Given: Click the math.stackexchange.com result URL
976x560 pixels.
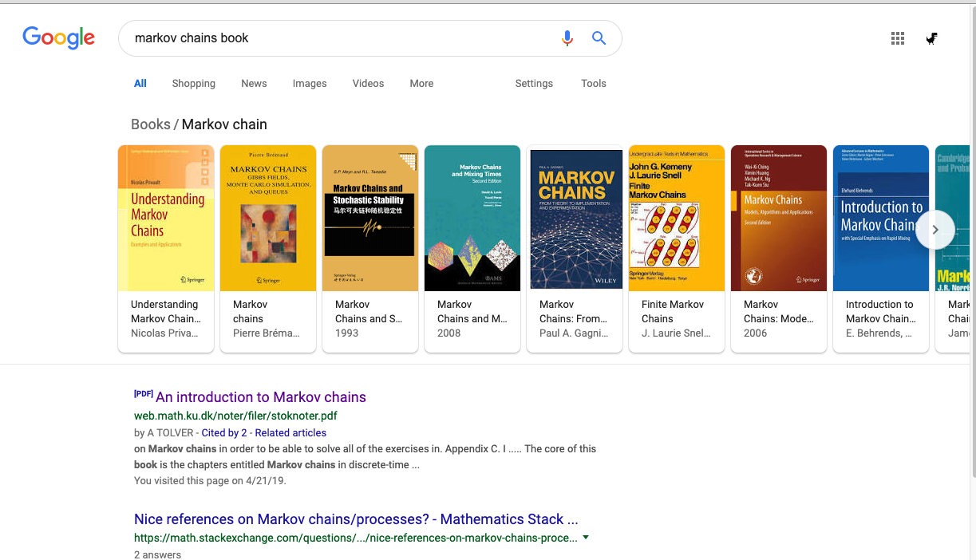Looking at the screenshot, I should pos(355,538).
